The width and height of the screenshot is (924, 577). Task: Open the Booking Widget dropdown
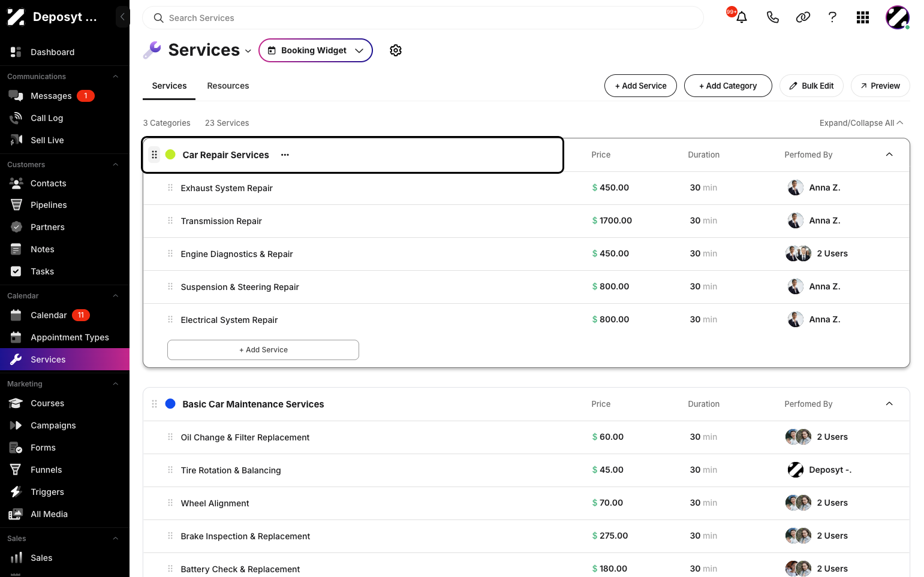[x=315, y=50]
